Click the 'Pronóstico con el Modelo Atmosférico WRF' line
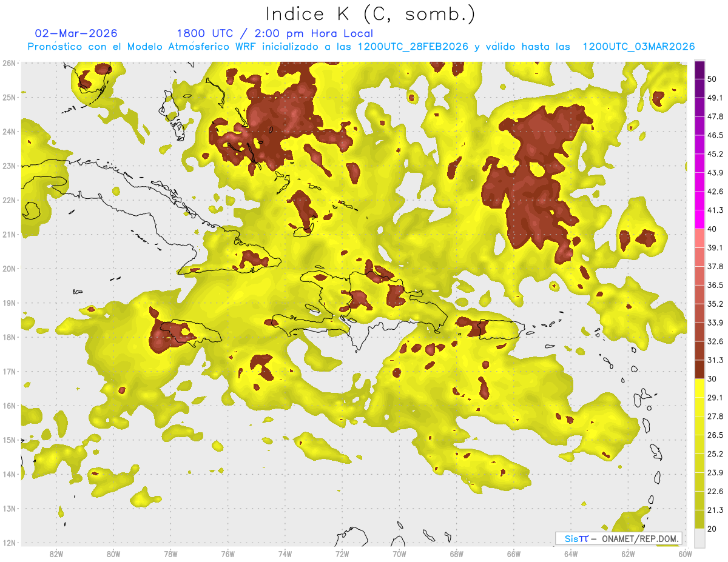 [361, 47]
